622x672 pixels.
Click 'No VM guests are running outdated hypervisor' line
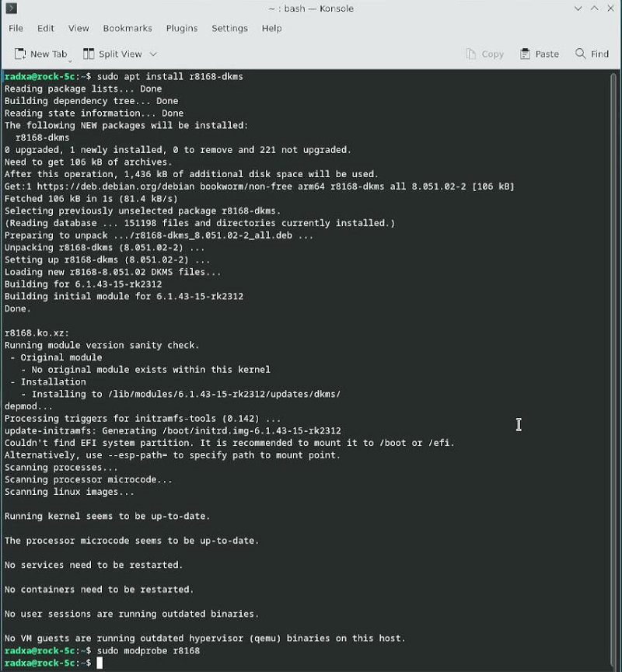coord(204,638)
